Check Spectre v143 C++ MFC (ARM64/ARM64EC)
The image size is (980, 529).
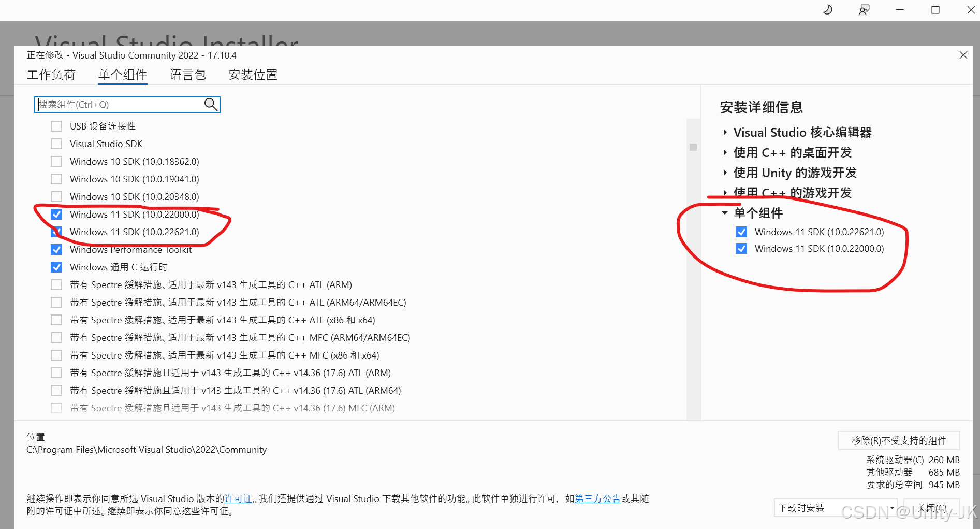tap(56, 337)
